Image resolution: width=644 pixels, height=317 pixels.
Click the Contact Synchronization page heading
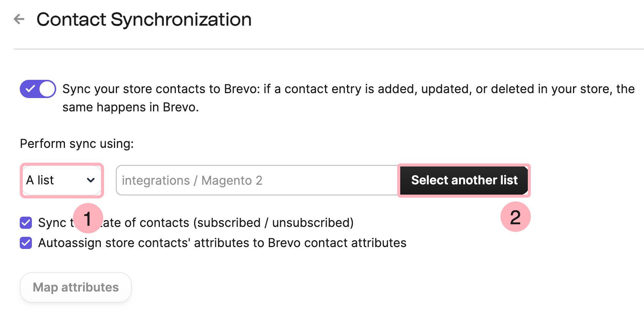click(144, 19)
